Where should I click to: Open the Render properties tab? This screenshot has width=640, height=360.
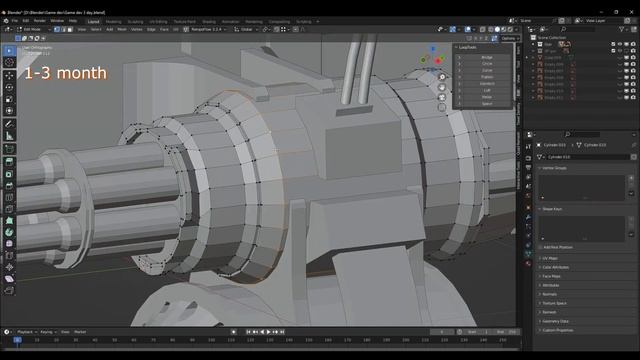528,158
